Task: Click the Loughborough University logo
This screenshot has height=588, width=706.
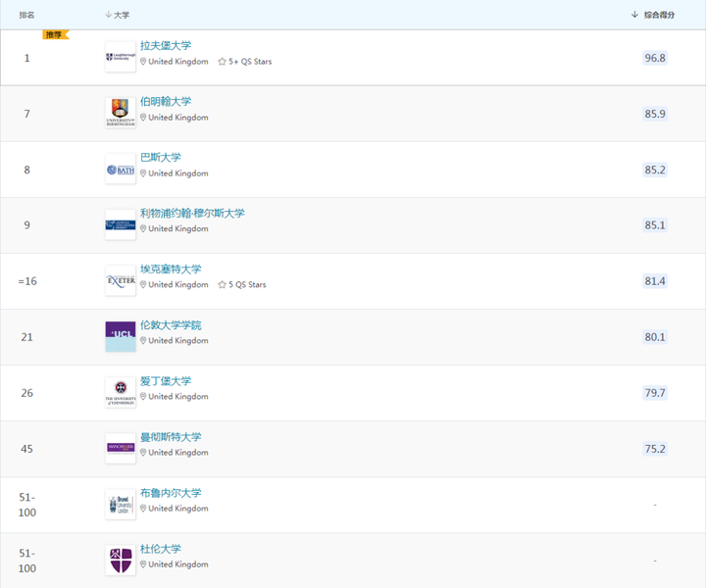Action: tap(121, 57)
